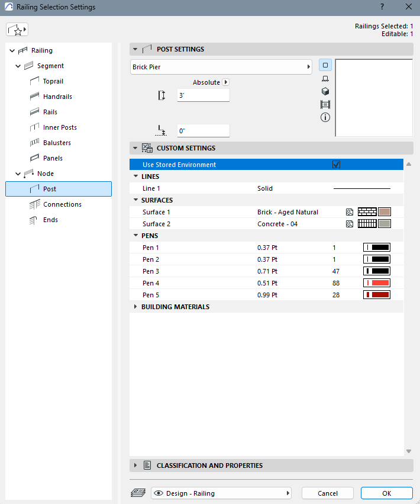
Task: Click the Cancel button
Action: coord(328,493)
